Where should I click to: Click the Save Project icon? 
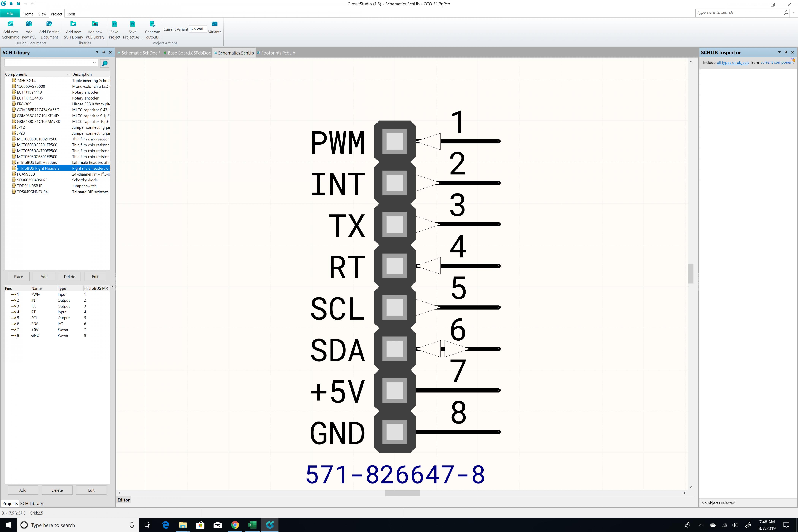point(114,24)
